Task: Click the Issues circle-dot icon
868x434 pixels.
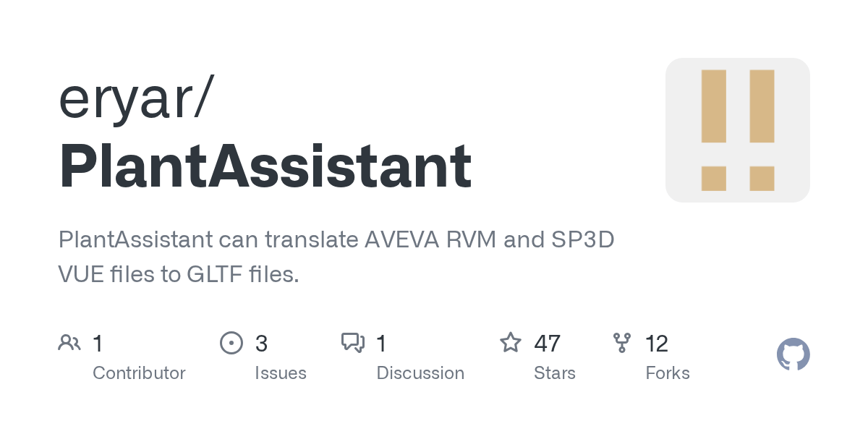Action: [x=231, y=343]
